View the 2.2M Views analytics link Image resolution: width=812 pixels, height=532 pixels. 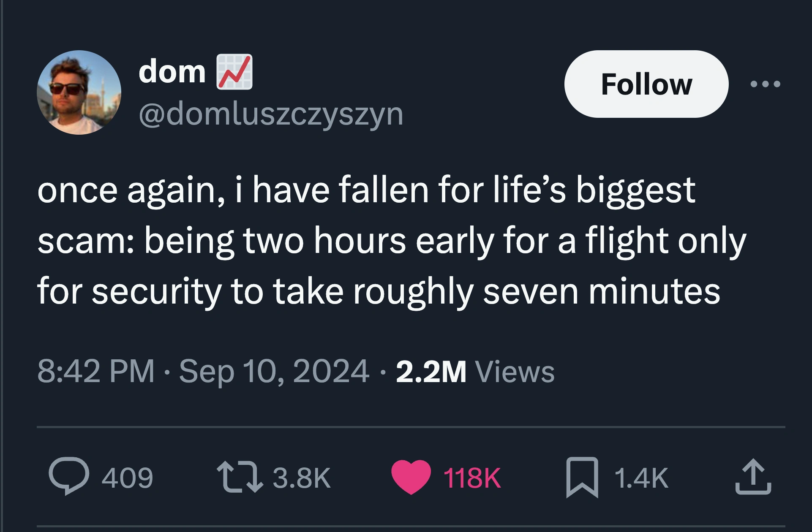tap(477, 368)
